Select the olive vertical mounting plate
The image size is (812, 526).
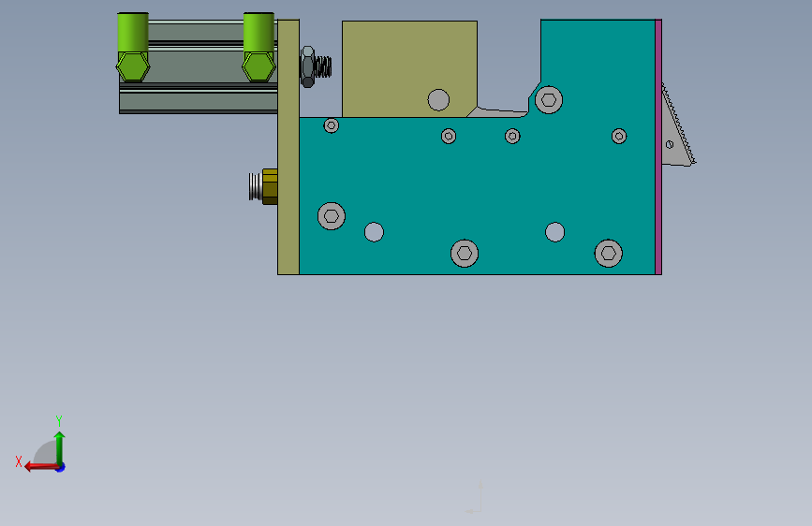[x=288, y=147]
